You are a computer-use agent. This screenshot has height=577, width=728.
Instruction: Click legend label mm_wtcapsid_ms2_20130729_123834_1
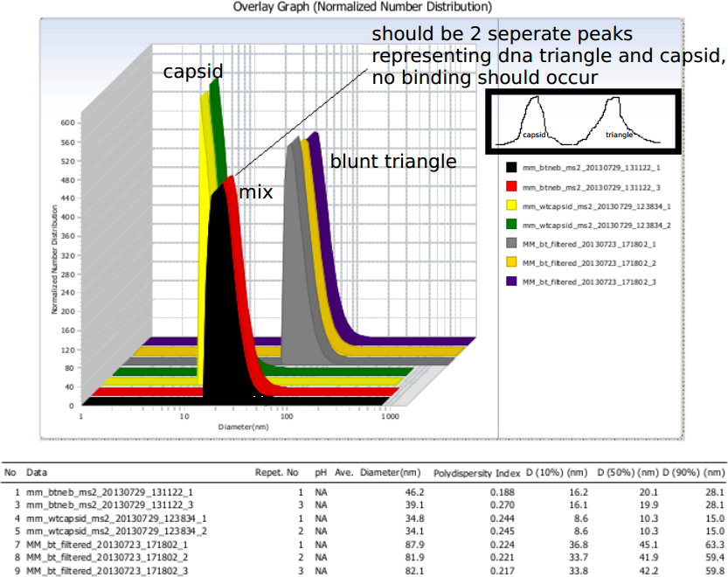pos(578,205)
